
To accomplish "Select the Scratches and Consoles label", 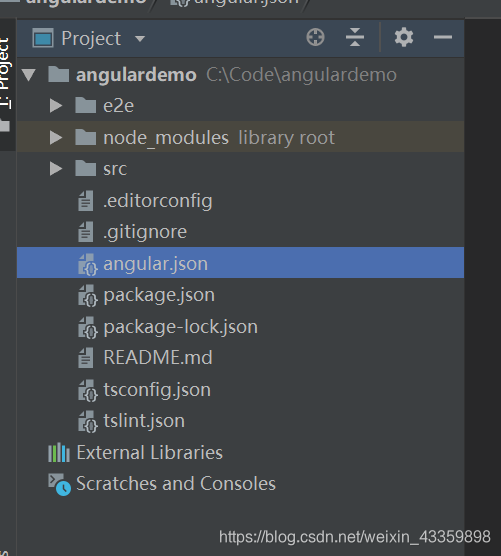I will click(x=176, y=484).
